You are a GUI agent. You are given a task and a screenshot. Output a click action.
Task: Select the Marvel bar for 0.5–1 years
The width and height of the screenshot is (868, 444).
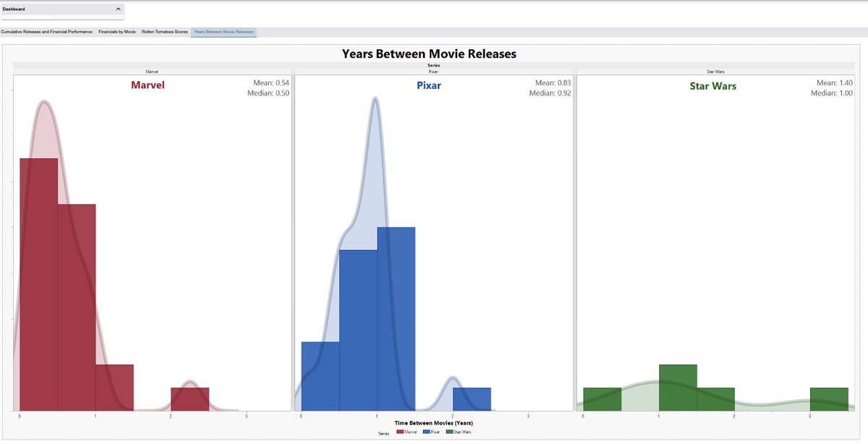pos(77,307)
